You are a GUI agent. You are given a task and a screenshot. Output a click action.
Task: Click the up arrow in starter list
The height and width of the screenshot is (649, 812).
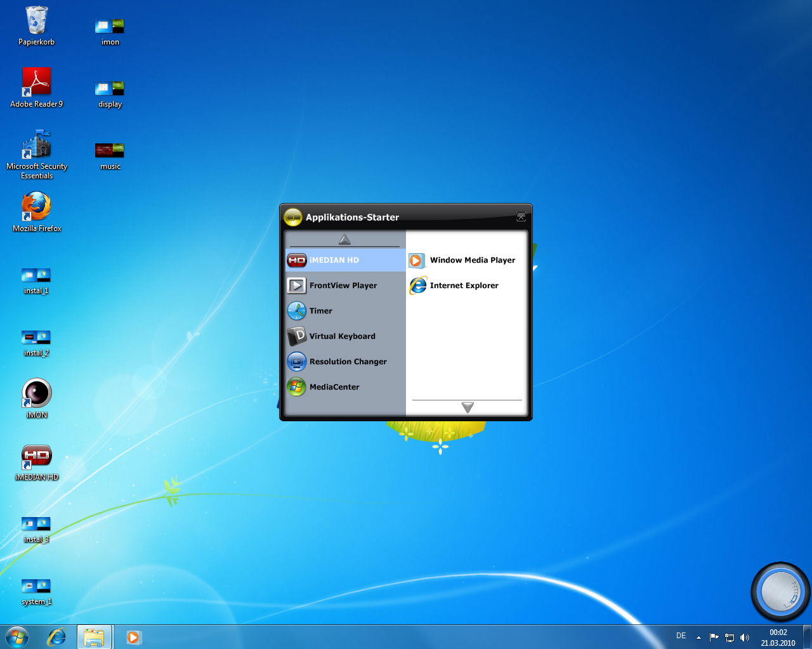344,239
